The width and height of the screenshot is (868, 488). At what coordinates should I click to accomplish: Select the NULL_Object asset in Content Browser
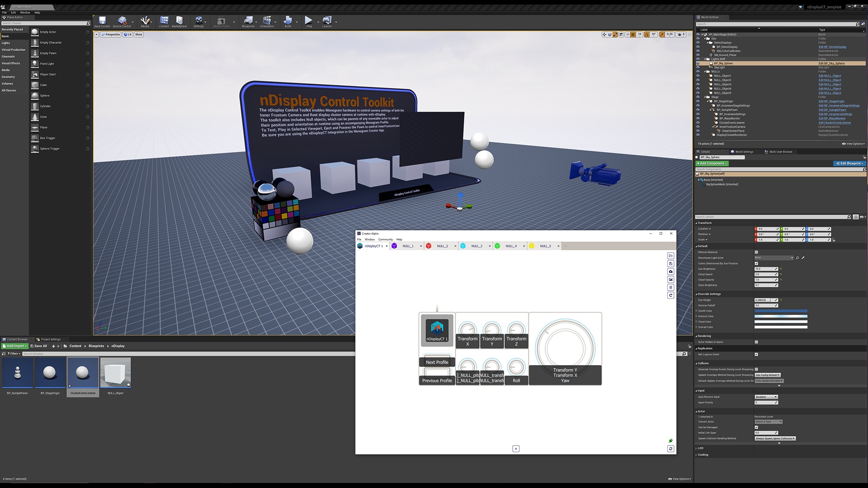click(x=115, y=373)
